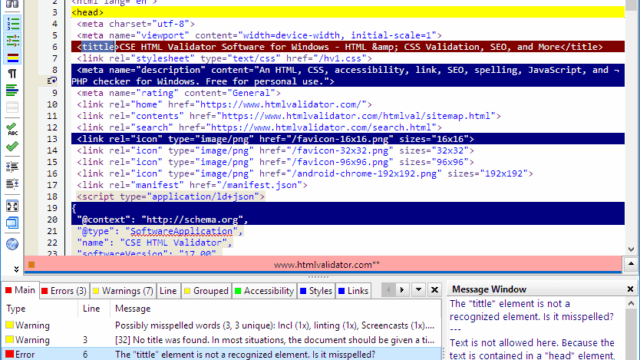The width and height of the screenshot is (640, 360).
Task: Close the results panel with X button
Action: point(434,290)
